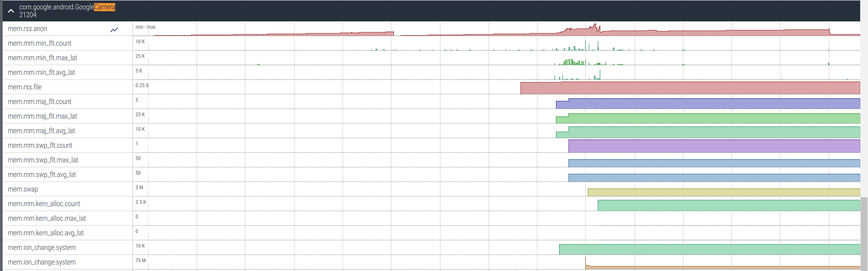Select the mem.rss.file track label

point(25,87)
